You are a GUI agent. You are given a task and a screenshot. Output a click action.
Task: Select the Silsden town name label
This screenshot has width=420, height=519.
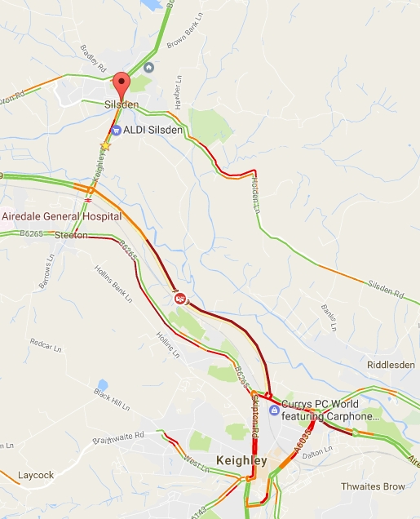[x=122, y=104]
